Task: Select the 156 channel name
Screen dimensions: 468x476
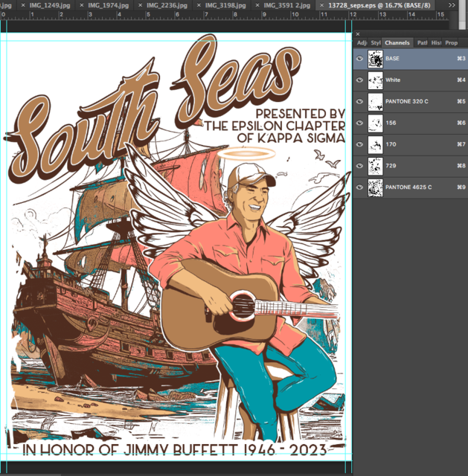Action: pyautogui.click(x=391, y=123)
